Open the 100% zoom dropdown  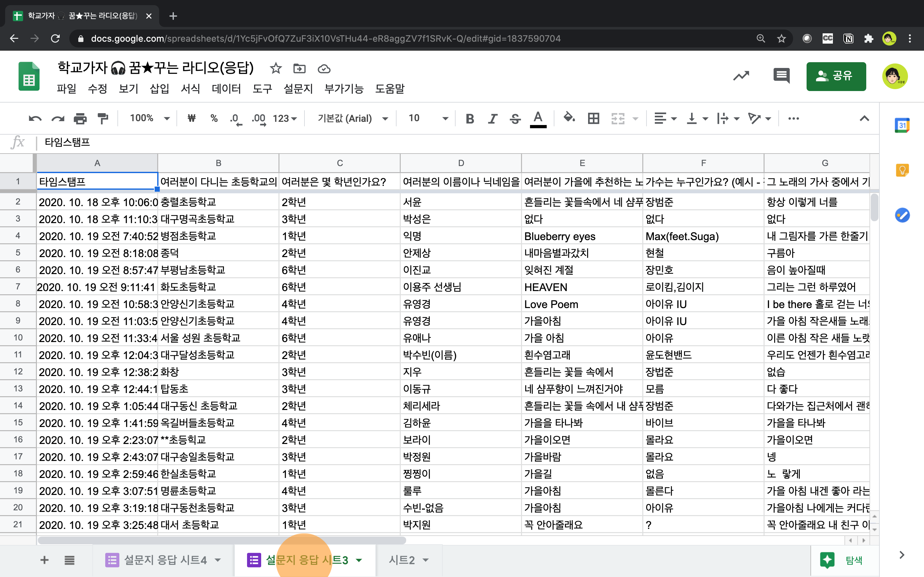point(149,119)
